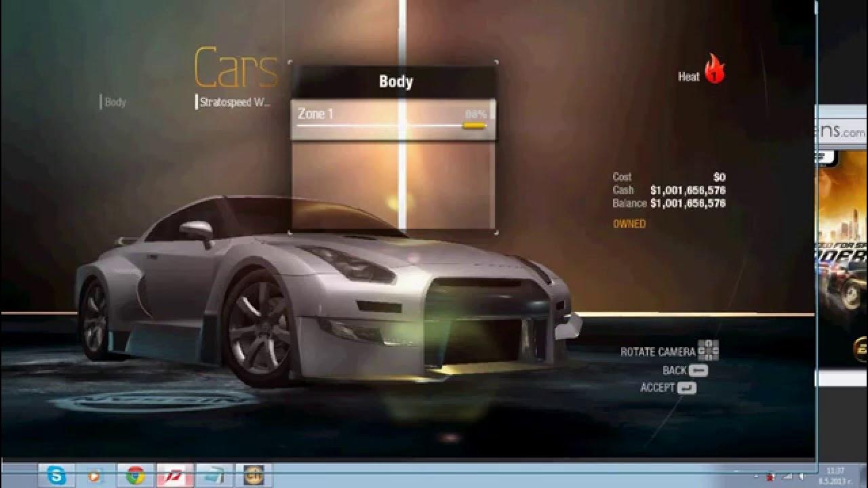Open Skype from the taskbar
Screen dimensions: 868x488
[57, 476]
